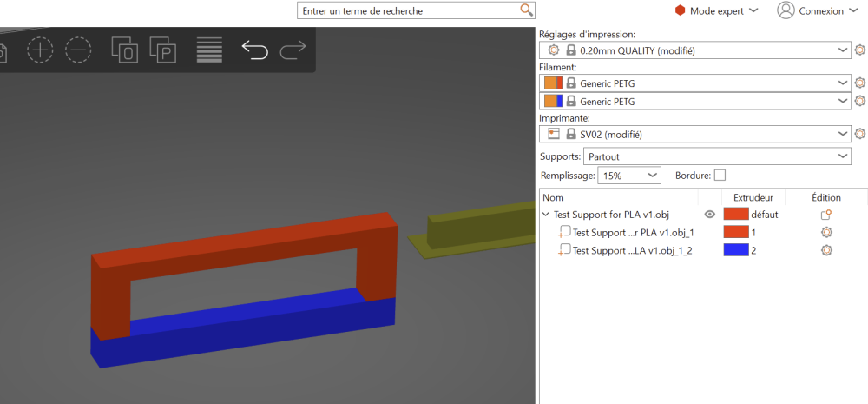Click the remove instance minus icon

[x=78, y=50]
